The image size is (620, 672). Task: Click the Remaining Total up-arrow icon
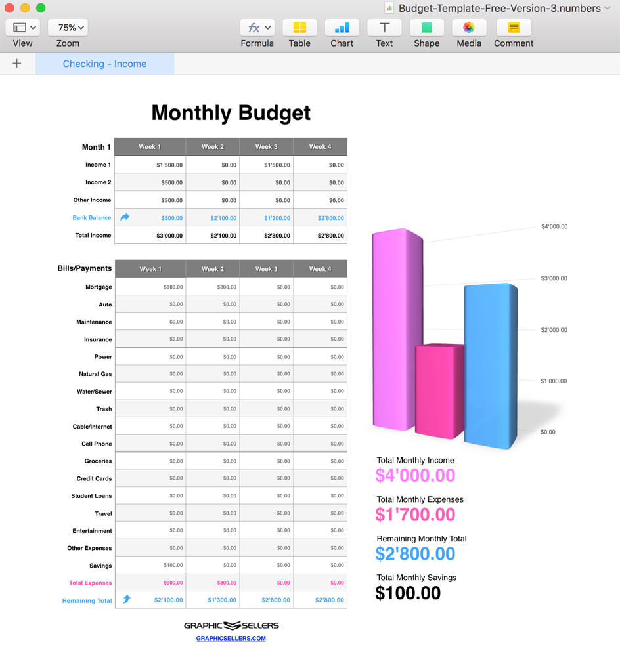pyautogui.click(x=126, y=599)
